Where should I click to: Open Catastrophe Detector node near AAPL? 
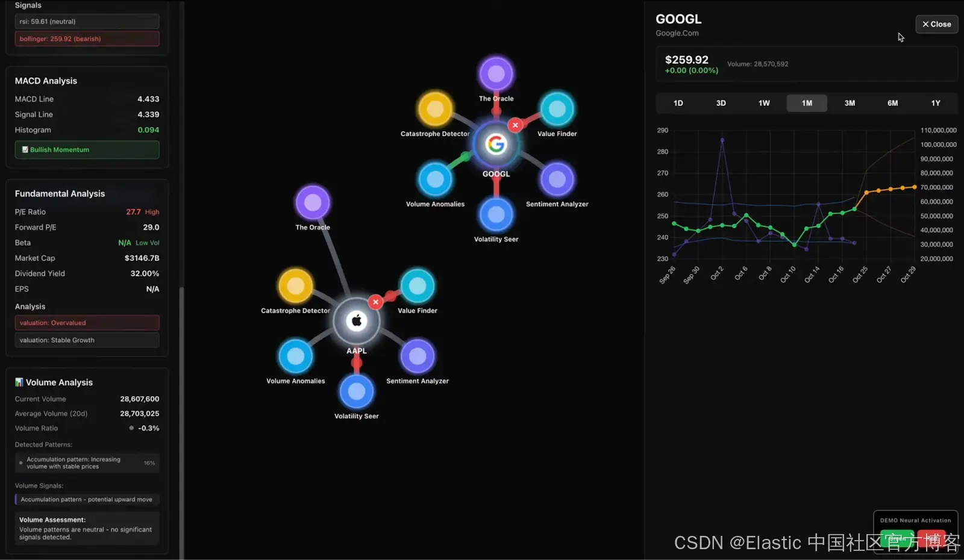(295, 286)
